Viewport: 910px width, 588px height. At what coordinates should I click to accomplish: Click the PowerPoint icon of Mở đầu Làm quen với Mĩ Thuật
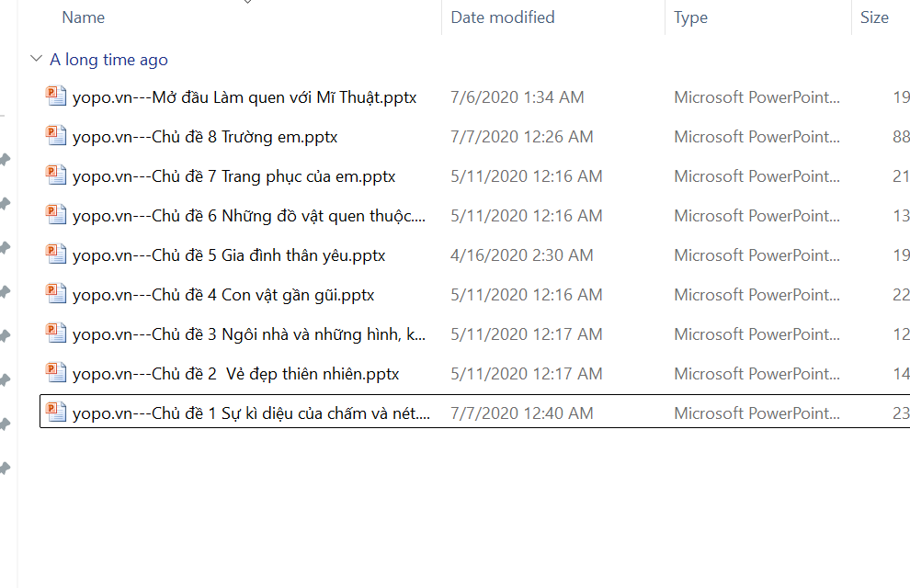(57, 96)
